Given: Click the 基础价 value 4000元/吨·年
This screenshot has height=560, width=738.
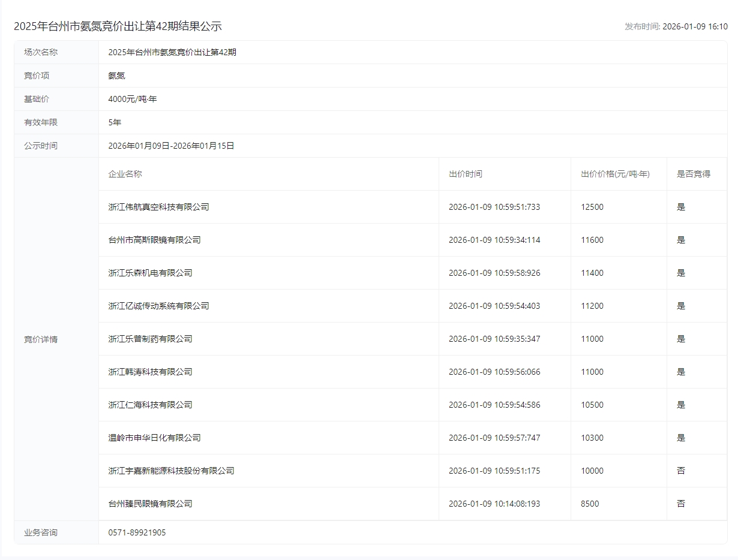Looking at the screenshot, I should coord(132,99).
